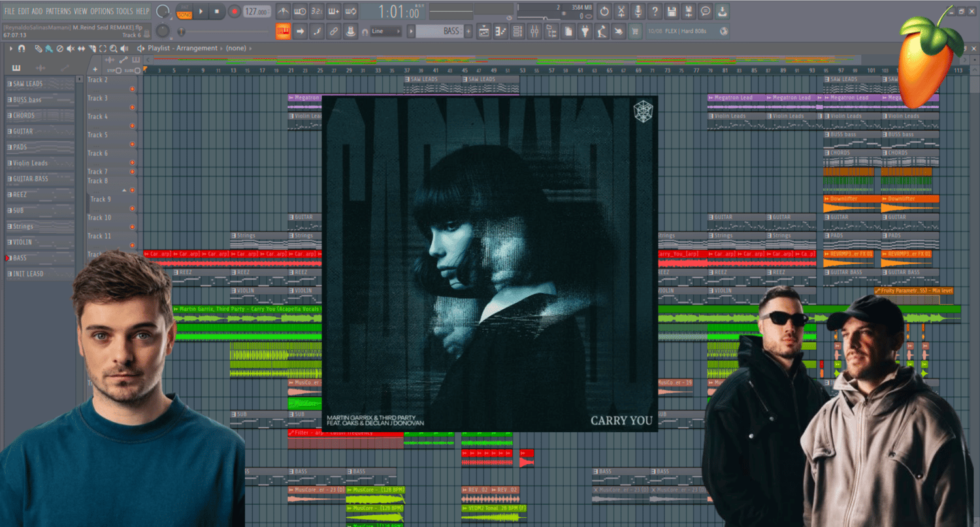Expand pattern options arrow left of BASS
This screenshot has height=527, width=980.
pyautogui.click(x=411, y=31)
